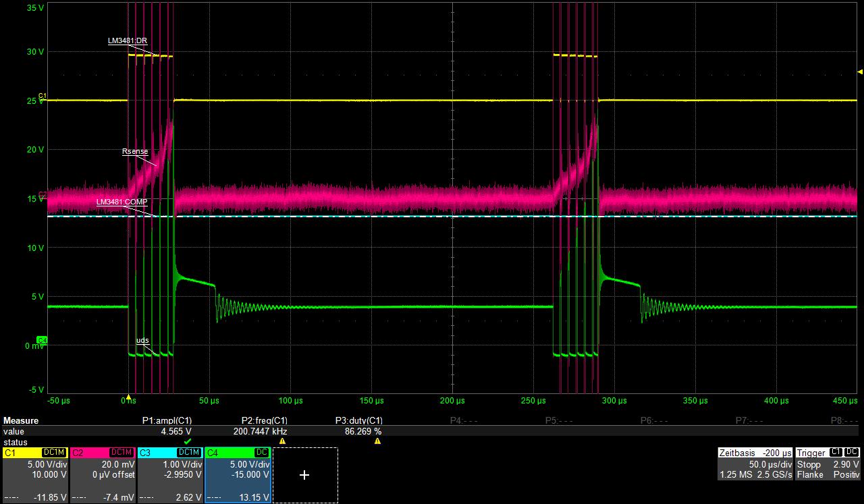Click the 1.00 V/div scale in C3 box
864x504 pixels.
[x=182, y=464]
